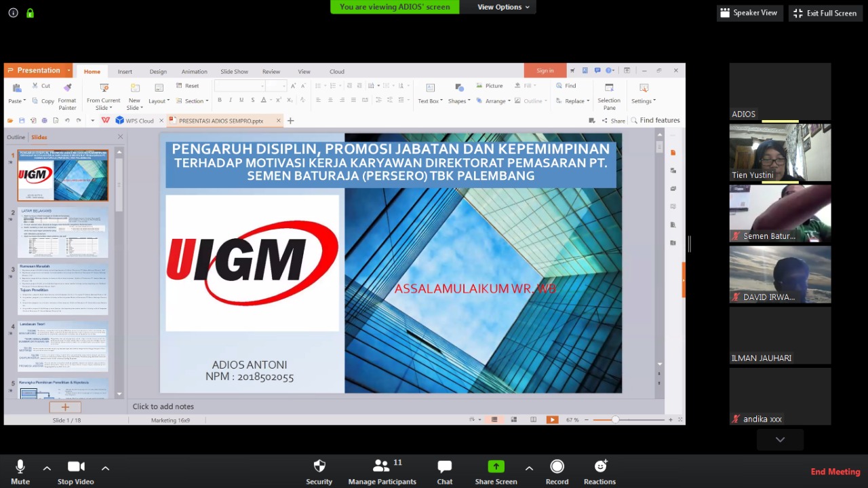Click the Undo arrow

coord(67,121)
